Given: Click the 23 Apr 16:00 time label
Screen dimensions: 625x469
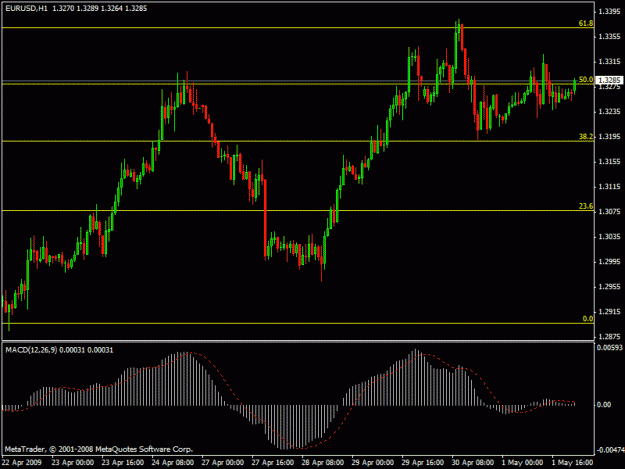Looking at the screenshot, I should (123, 463).
